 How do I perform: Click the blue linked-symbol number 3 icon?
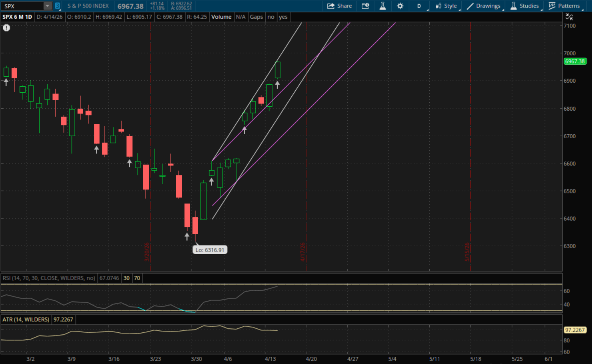point(58,6)
